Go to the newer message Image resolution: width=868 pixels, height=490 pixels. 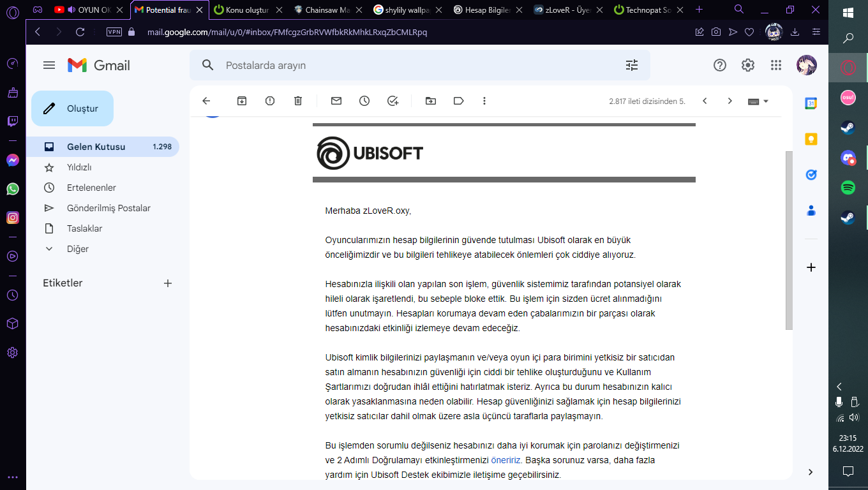point(705,101)
